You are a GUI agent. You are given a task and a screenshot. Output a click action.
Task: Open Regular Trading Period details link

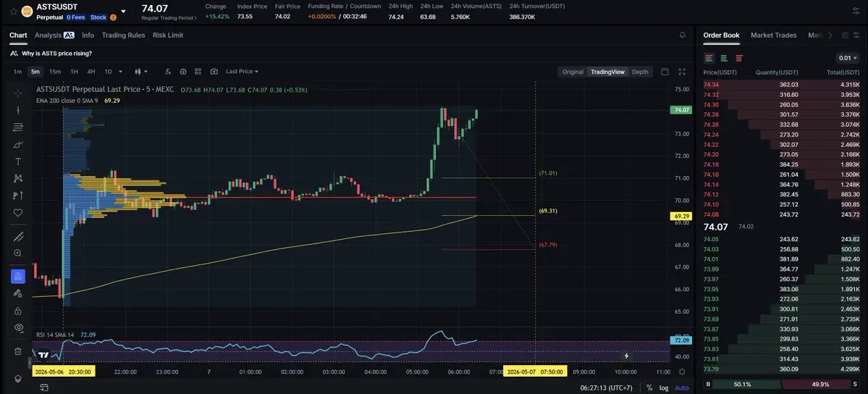(169, 18)
